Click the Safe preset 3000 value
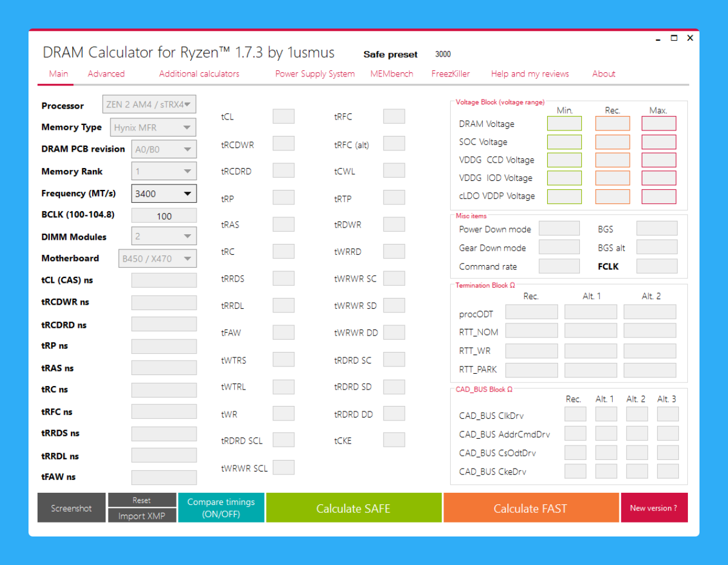Screen dimensions: 728x565 pos(443,54)
